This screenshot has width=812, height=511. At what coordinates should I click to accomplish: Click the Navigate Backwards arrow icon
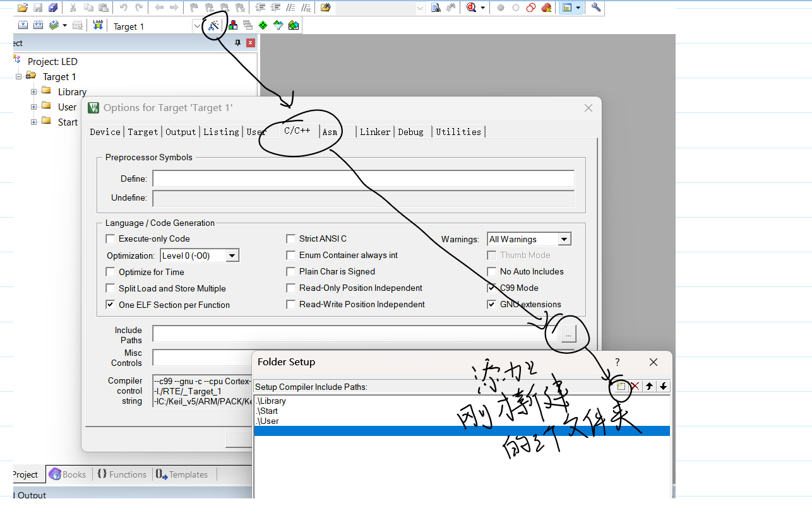(159, 8)
